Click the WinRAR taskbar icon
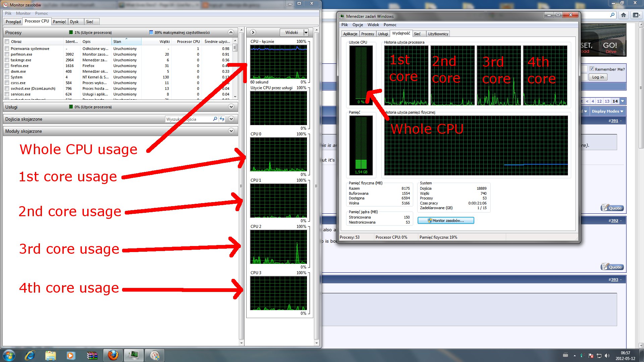Image resolution: width=644 pixels, height=362 pixels. coord(92,355)
